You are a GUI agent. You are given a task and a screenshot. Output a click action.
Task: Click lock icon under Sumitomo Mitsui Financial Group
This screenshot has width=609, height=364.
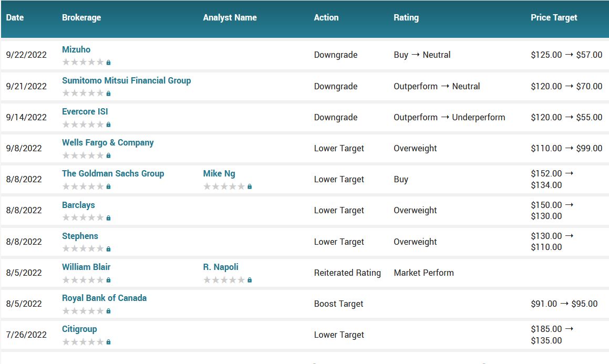tap(108, 93)
